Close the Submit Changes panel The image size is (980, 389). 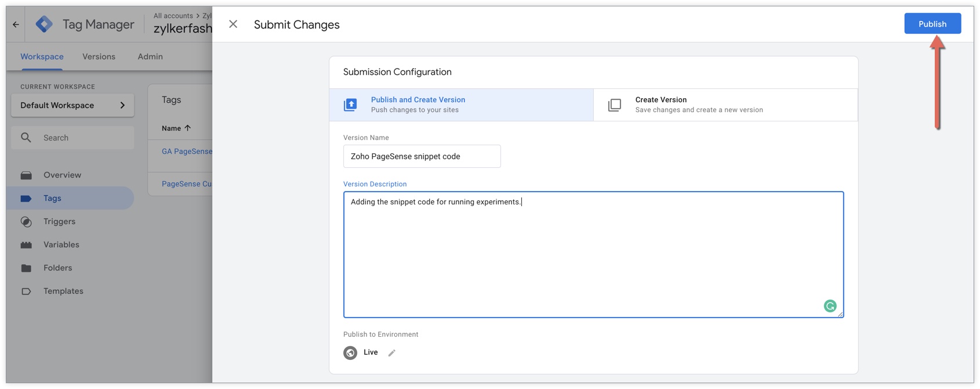point(233,24)
